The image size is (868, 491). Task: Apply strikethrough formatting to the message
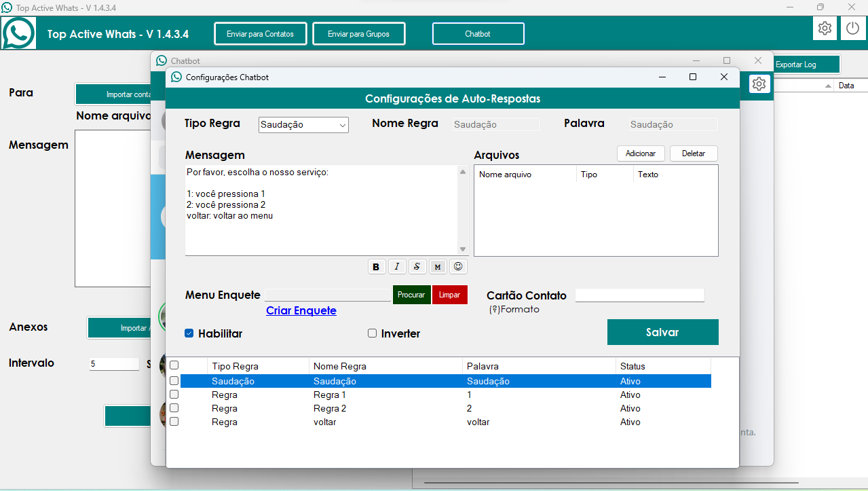click(417, 267)
